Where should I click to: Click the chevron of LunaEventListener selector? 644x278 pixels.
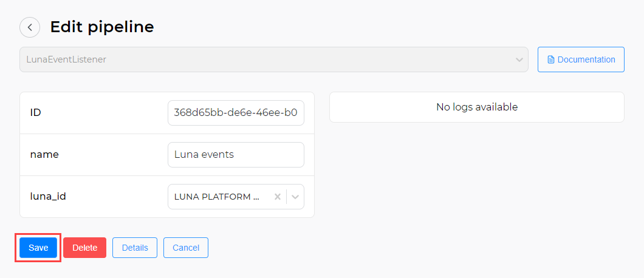coord(519,60)
